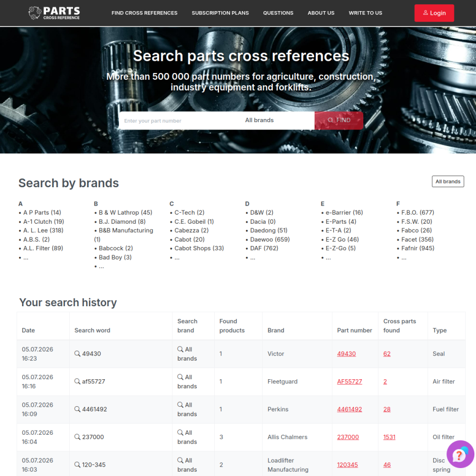
Task: Expand more brands under letter D
Action: [x=253, y=258]
